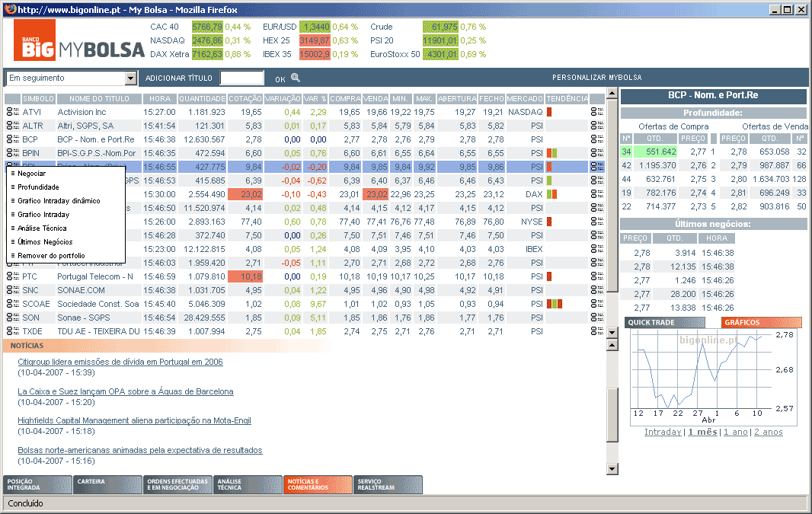Click the BCP price chart

(x=712, y=377)
